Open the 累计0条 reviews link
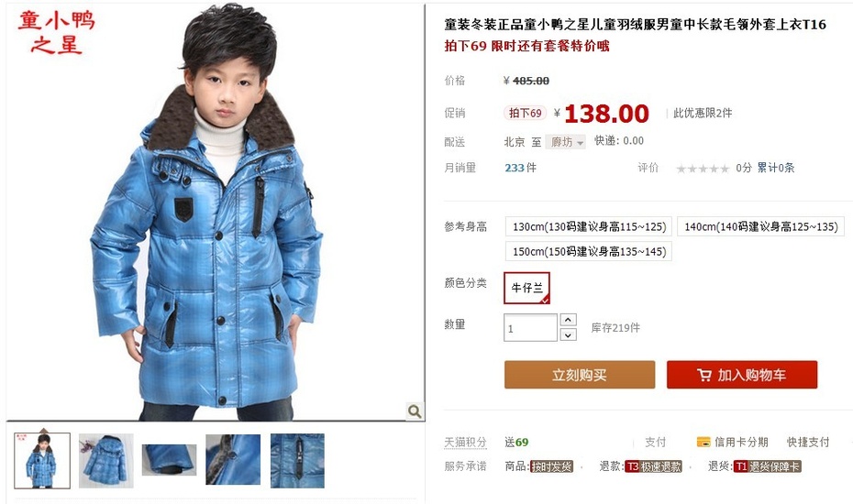The image size is (853, 504). [x=776, y=168]
